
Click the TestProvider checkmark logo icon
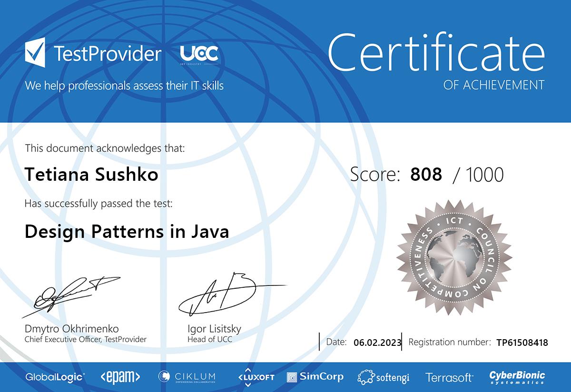36,52
